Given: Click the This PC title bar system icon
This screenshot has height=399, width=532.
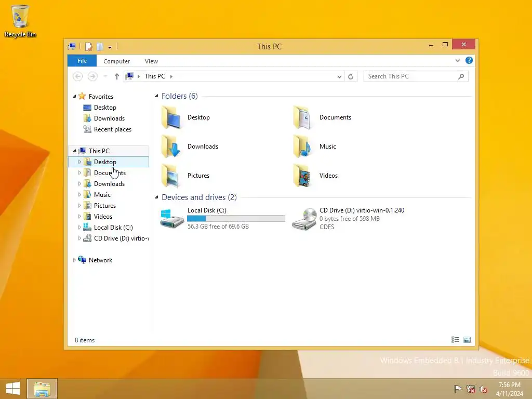Looking at the screenshot, I should [x=72, y=46].
